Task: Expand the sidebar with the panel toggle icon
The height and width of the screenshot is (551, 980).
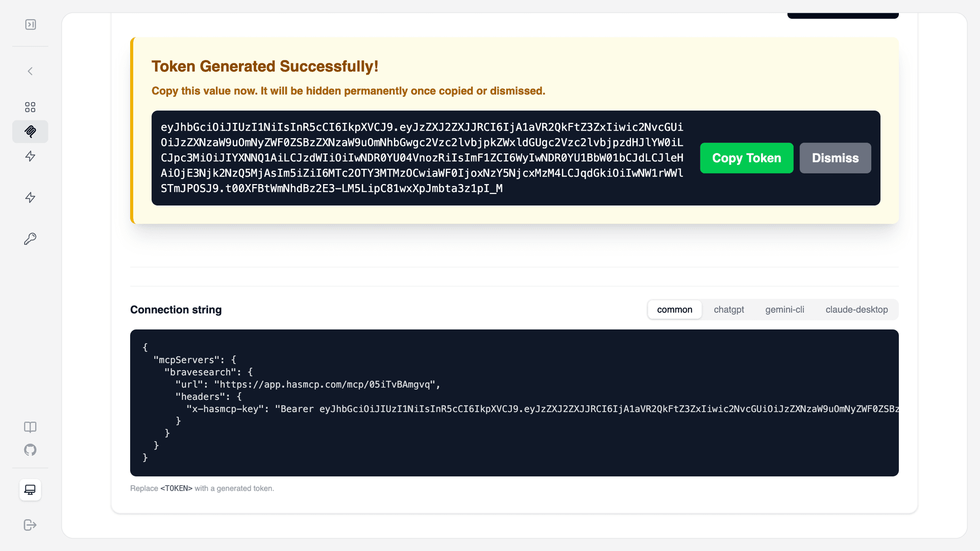Action: click(31, 24)
